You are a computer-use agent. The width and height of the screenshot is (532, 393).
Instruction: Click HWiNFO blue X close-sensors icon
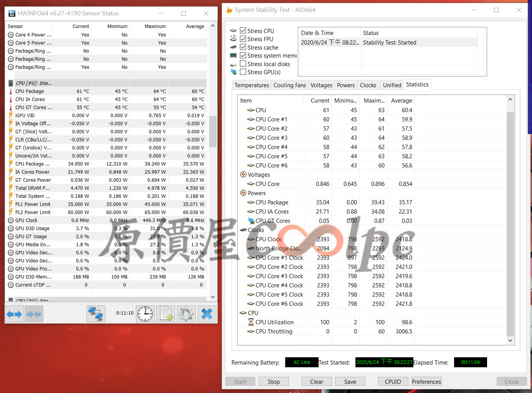pyautogui.click(x=207, y=314)
